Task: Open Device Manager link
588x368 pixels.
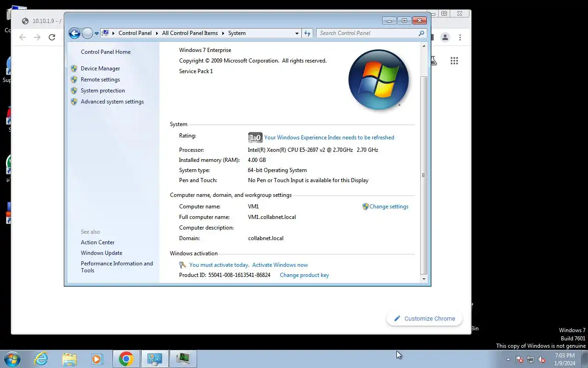Action: [x=100, y=69]
